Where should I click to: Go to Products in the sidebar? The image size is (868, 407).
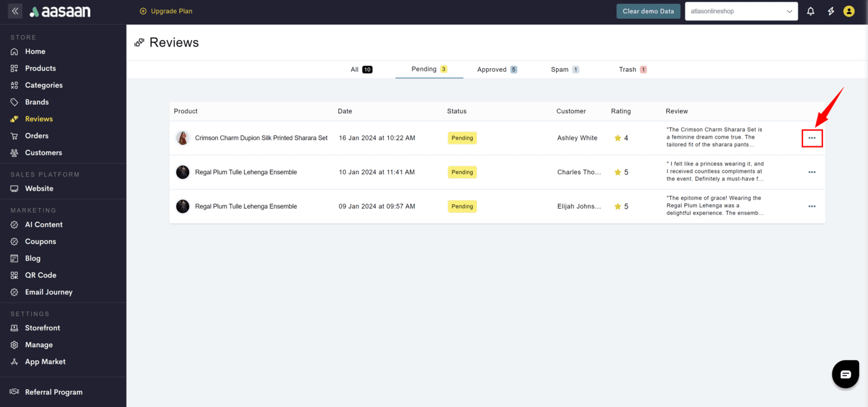click(x=40, y=68)
